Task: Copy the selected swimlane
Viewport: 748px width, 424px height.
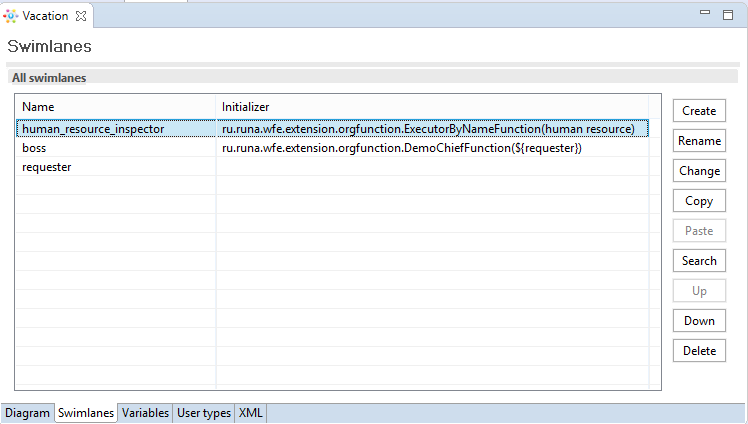Action: point(699,201)
